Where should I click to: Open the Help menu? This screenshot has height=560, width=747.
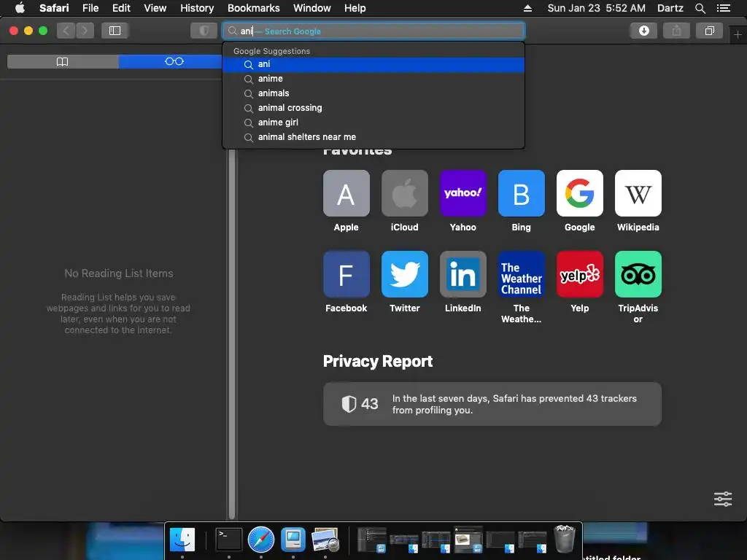(x=355, y=8)
